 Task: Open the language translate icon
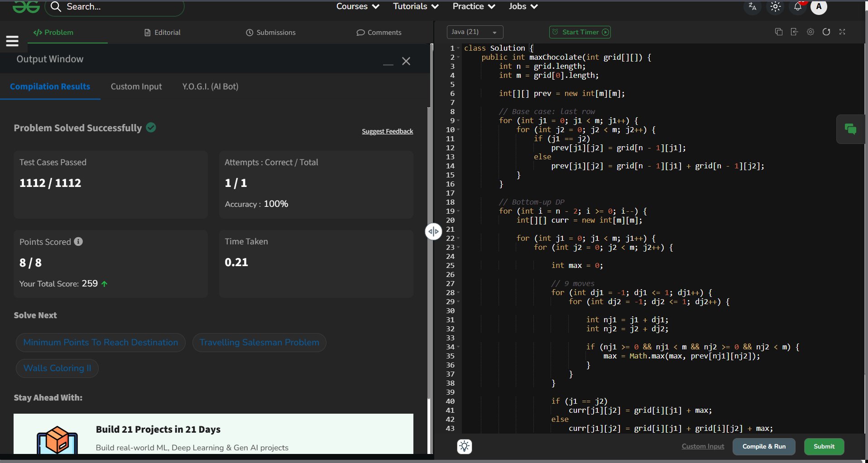753,7
